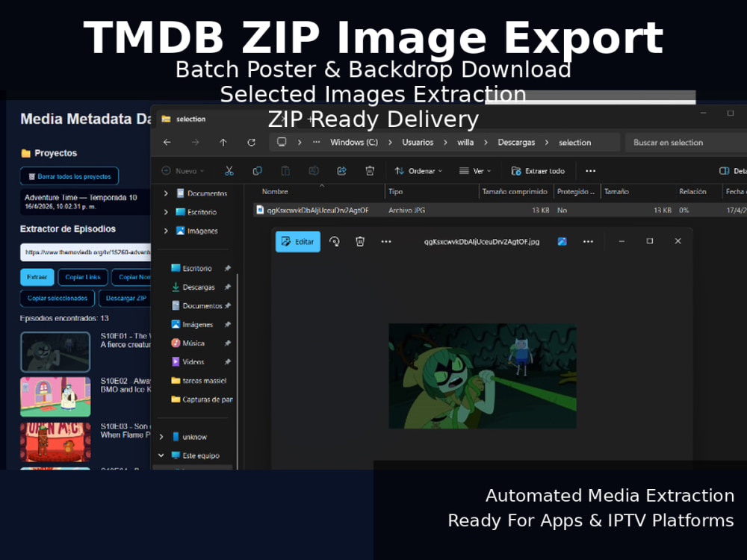The height and width of the screenshot is (560, 747).
Task: Click the Cut scissors icon
Action: (229, 171)
